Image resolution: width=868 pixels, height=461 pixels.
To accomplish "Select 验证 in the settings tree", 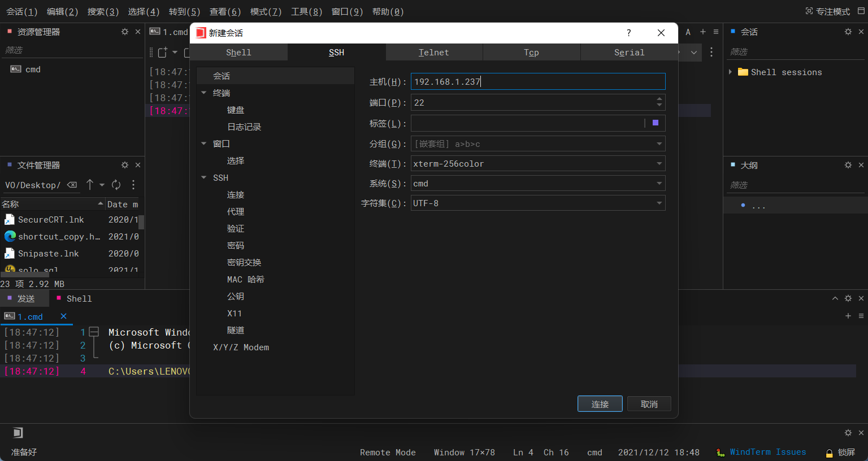I will click(236, 228).
